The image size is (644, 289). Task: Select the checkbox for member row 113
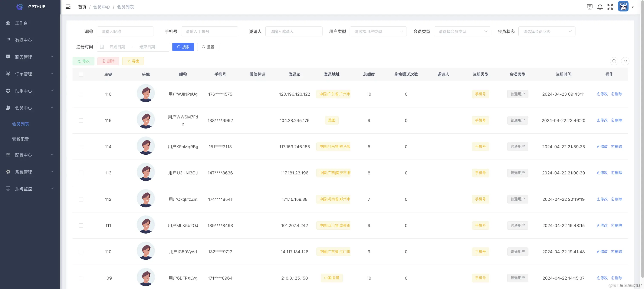click(81, 173)
